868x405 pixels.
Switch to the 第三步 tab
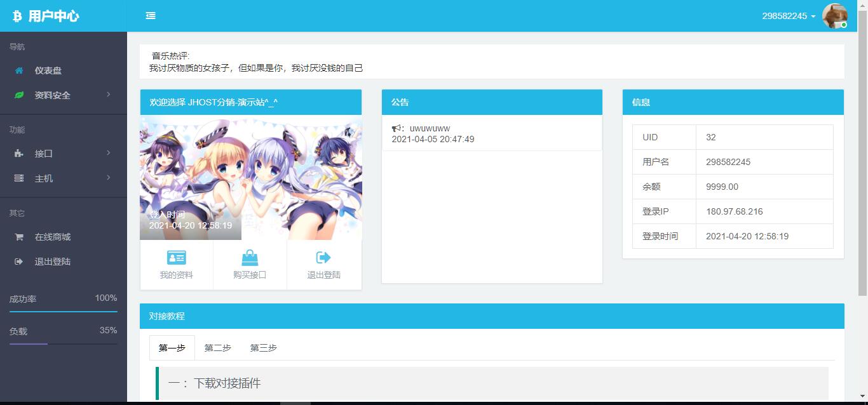[264, 348]
